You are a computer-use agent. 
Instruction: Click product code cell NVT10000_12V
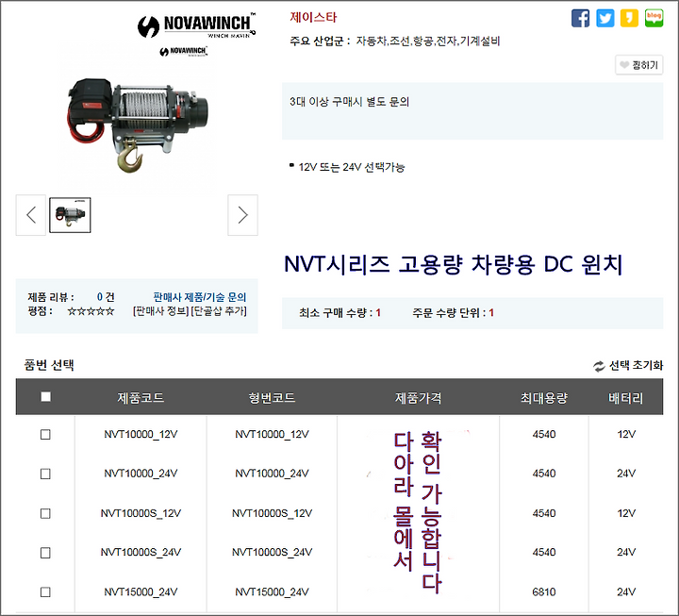141,435
